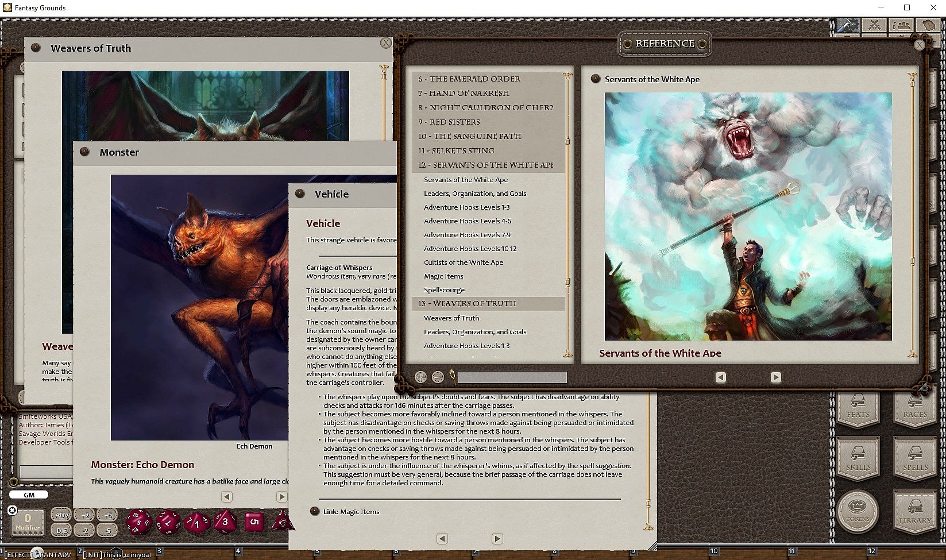Close the Weavers of Truth window
The height and width of the screenshot is (560, 946).
coord(386,43)
